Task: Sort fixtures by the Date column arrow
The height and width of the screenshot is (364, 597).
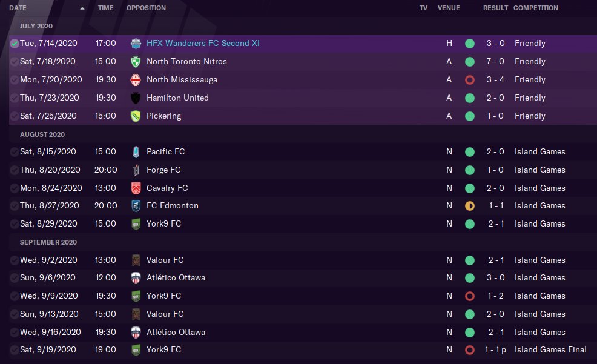Action: pyautogui.click(x=82, y=8)
